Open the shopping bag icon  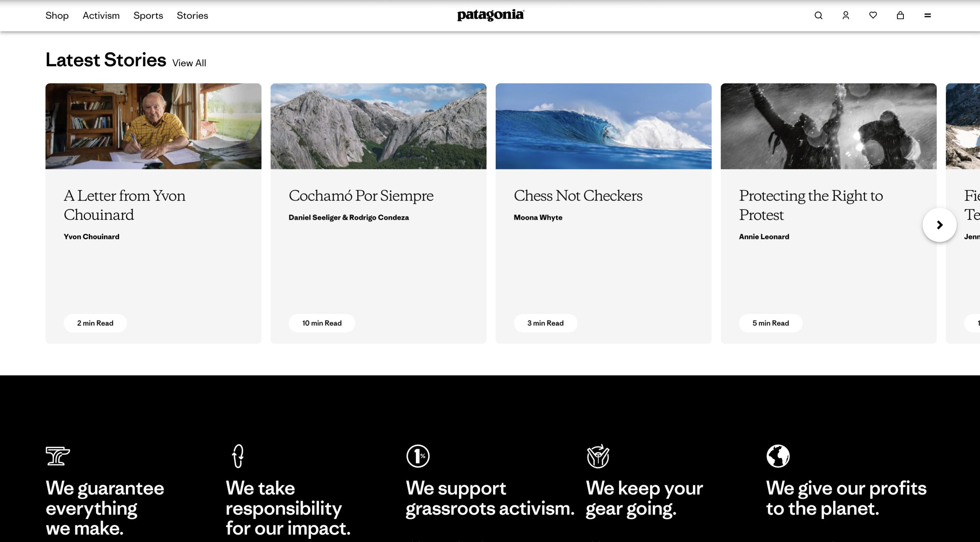point(900,15)
